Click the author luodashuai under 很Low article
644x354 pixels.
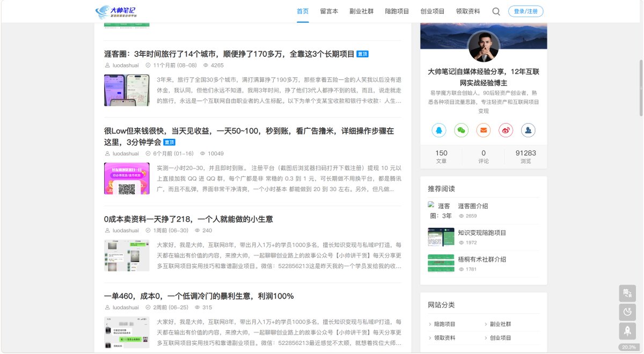(x=126, y=153)
